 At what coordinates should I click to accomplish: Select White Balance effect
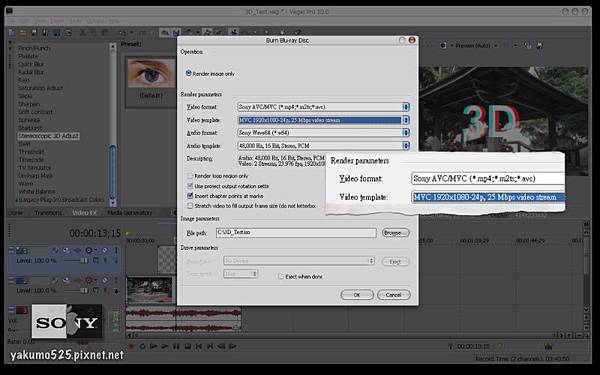pyautogui.click(x=37, y=191)
